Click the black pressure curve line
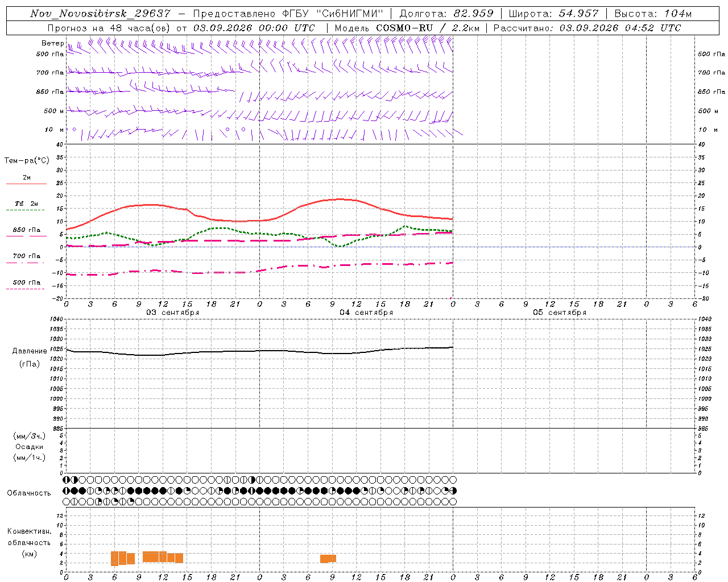The image size is (728, 582). click(259, 351)
